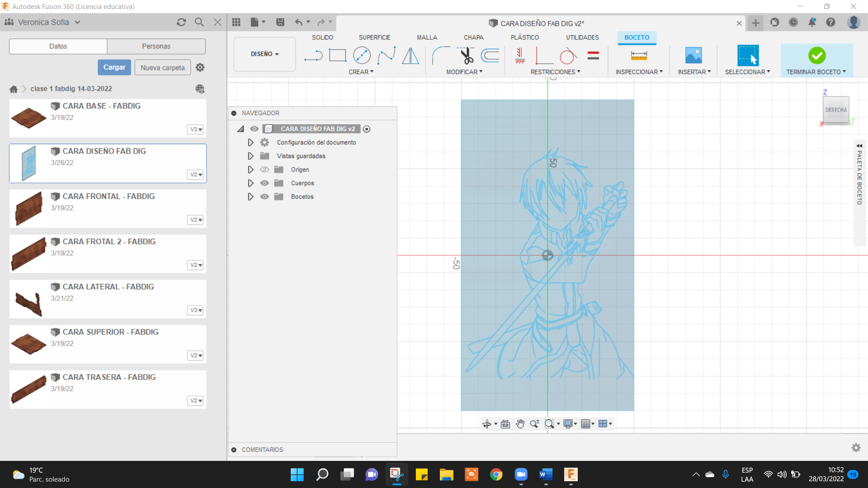Open the notifications bell

point(812,22)
